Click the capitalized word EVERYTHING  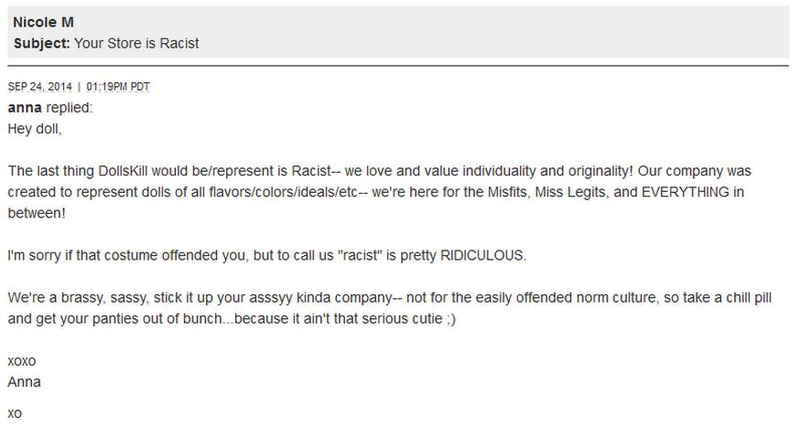tap(685, 192)
